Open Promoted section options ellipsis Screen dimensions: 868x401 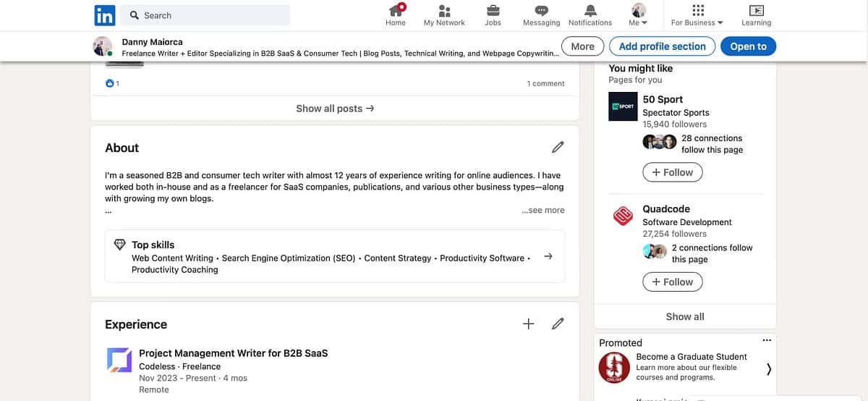pyautogui.click(x=767, y=340)
